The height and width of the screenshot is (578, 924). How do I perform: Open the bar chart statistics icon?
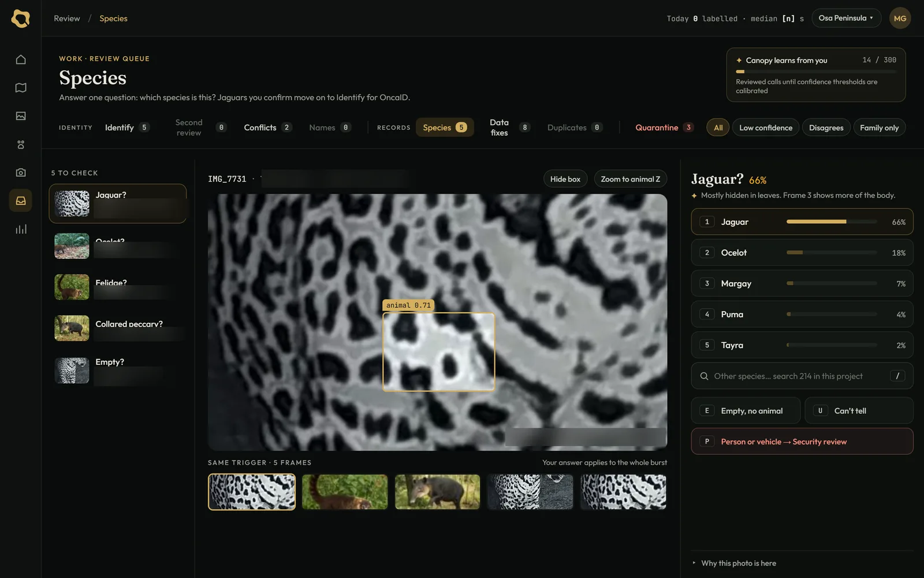[x=21, y=229]
